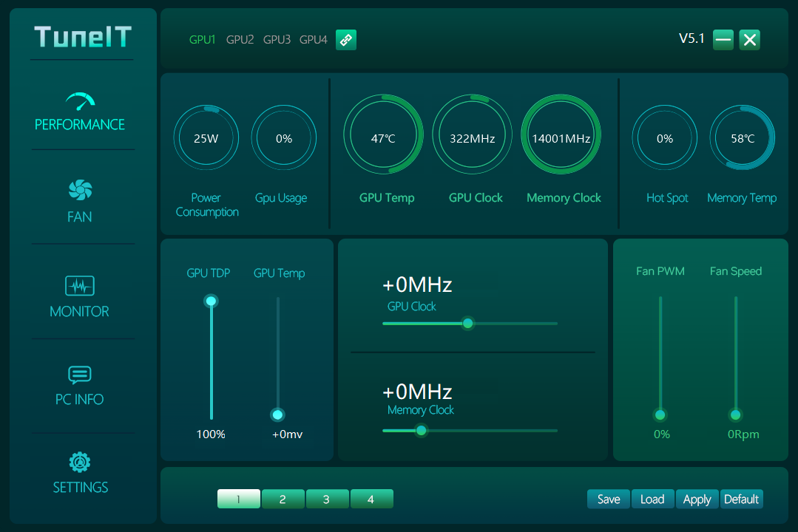
Task: Reset settings with the Default button
Action: point(741,499)
